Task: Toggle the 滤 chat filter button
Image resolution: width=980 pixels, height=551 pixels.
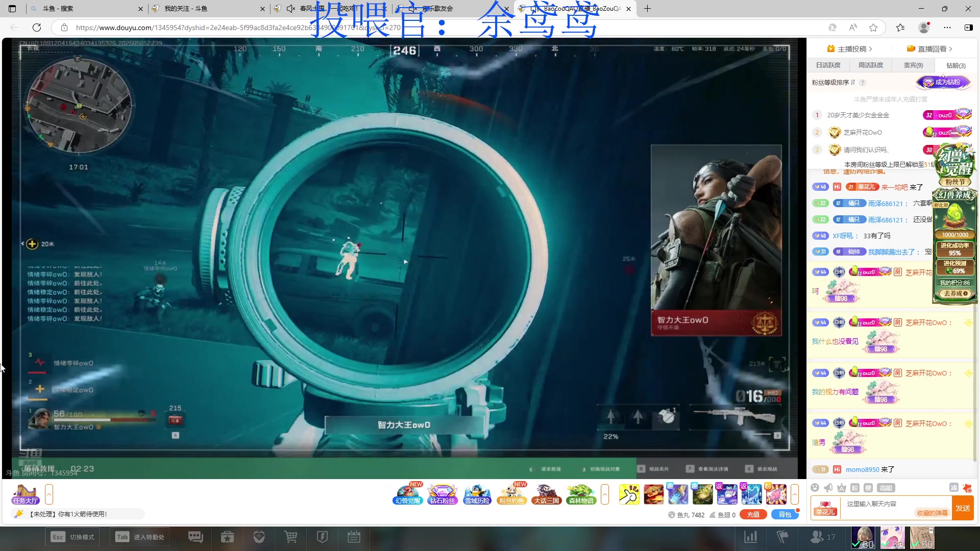Action: 953,488
